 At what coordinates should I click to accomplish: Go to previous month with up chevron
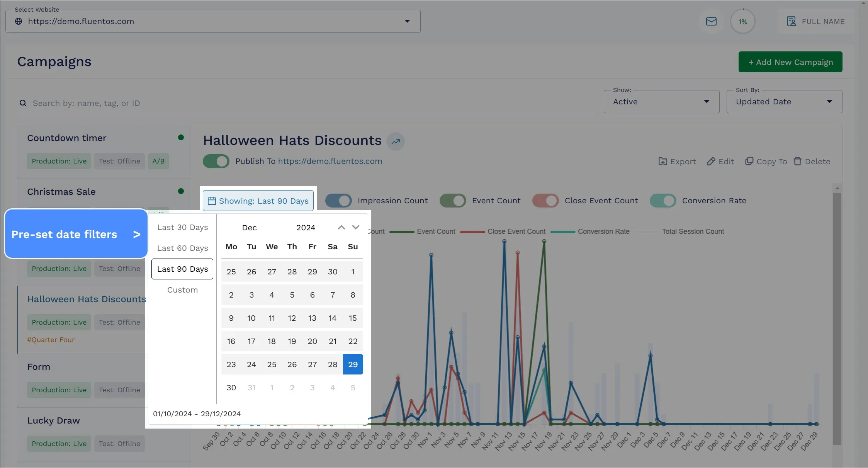click(341, 228)
